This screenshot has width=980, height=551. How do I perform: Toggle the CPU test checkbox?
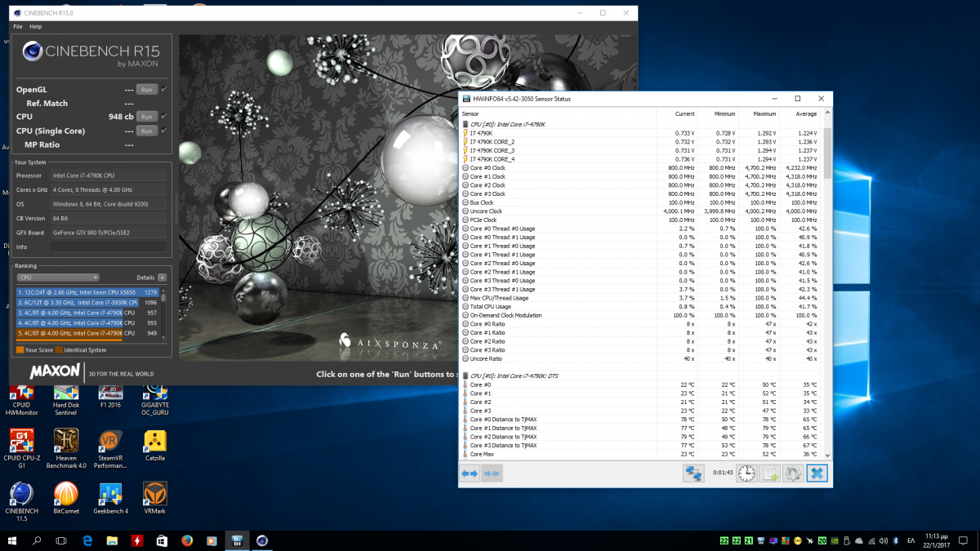point(164,116)
